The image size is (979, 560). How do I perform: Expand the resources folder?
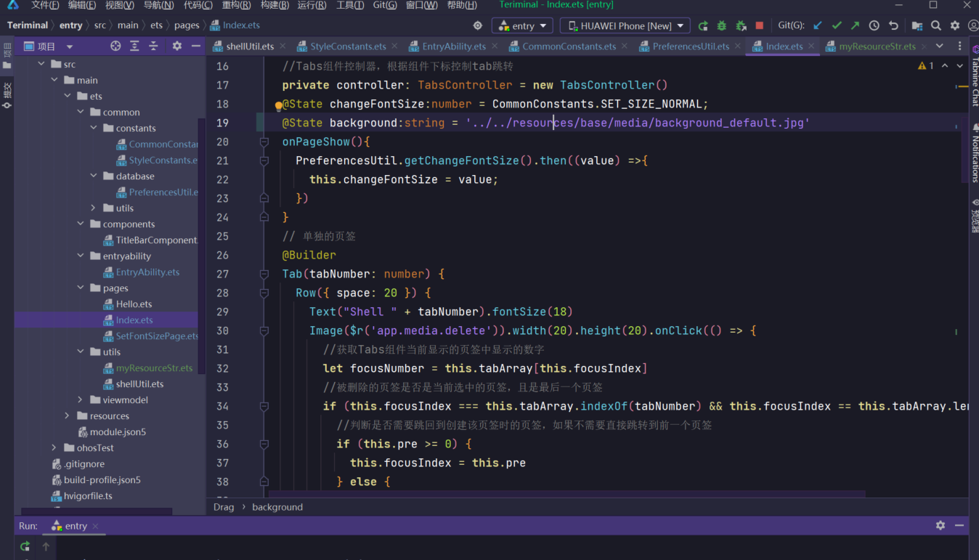tap(68, 415)
